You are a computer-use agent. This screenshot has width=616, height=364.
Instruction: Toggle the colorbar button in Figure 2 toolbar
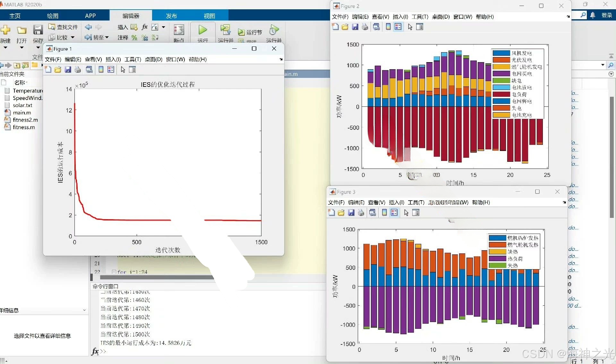pos(388,27)
